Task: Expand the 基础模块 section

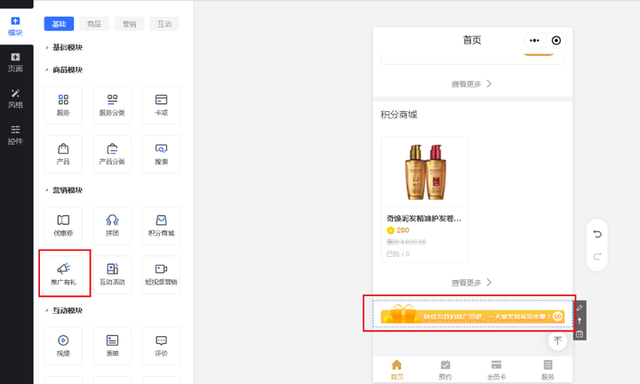Action: (64, 47)
